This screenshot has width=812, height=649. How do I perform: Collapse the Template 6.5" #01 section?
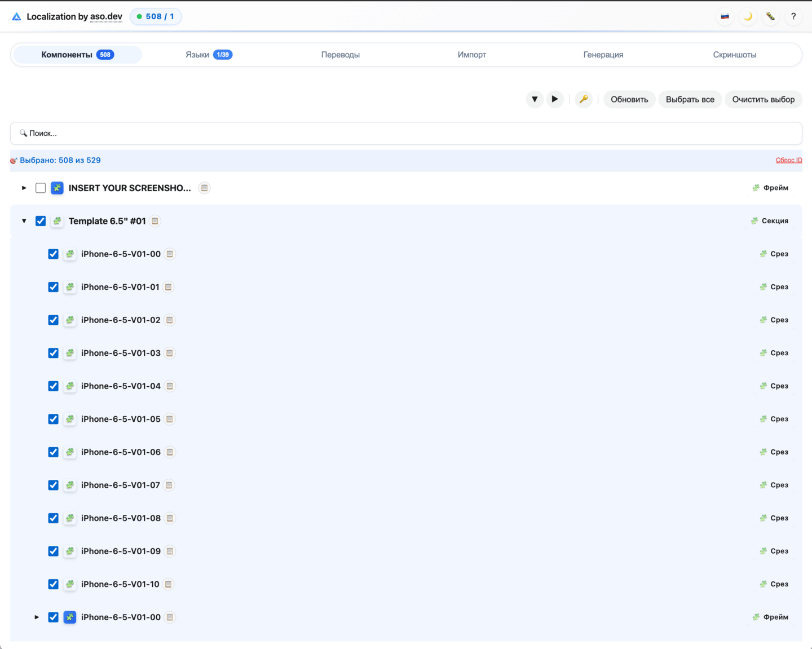[x=24, y=221]
